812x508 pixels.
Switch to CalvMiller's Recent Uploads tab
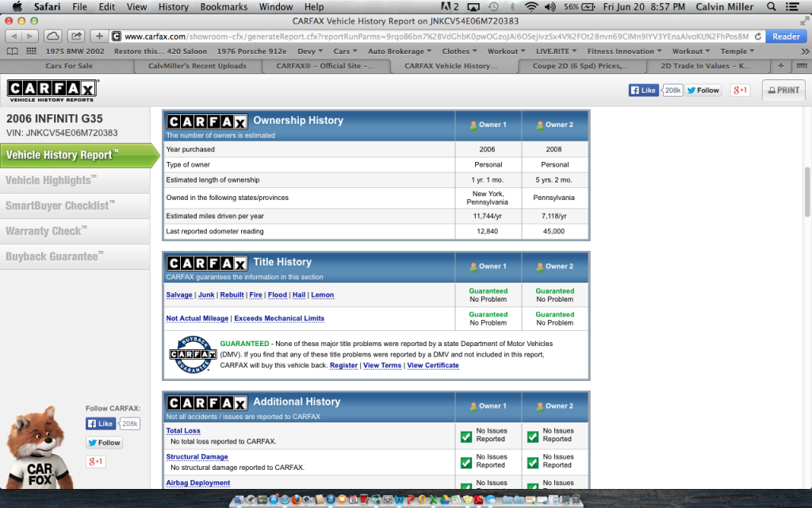[197, 66]
